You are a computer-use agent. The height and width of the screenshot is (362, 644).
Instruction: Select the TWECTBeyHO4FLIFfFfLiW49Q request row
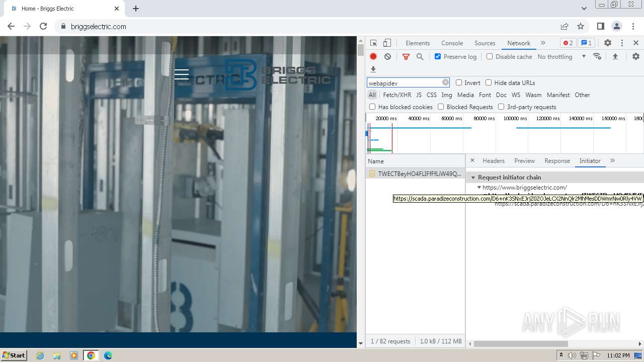415,173
